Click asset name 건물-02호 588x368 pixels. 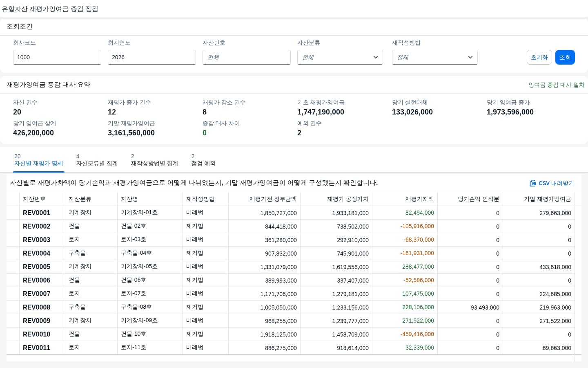tap(134, 226)
